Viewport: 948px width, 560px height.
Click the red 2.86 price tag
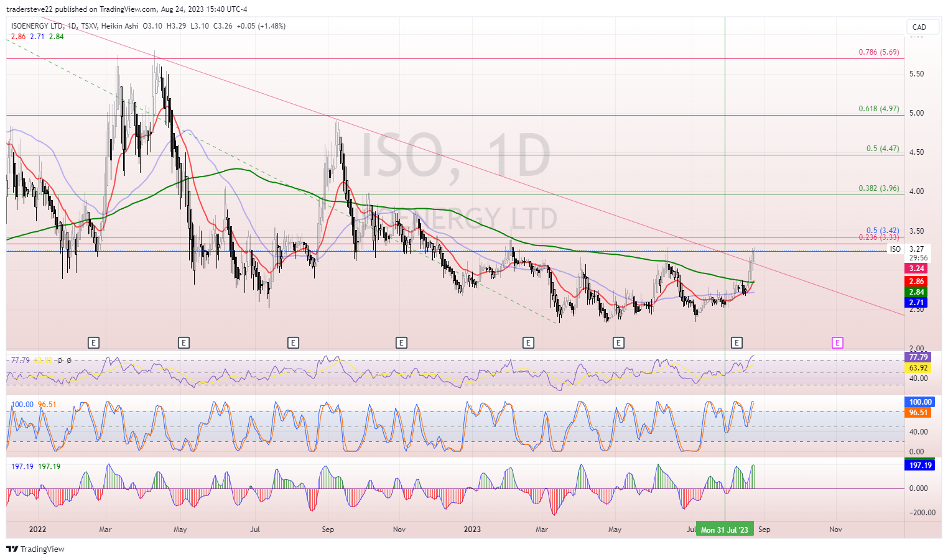click(916, 282)
